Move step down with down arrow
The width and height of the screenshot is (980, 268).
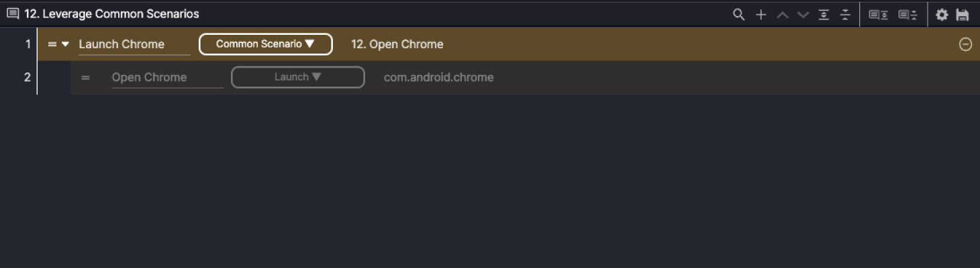coord(803,14)
